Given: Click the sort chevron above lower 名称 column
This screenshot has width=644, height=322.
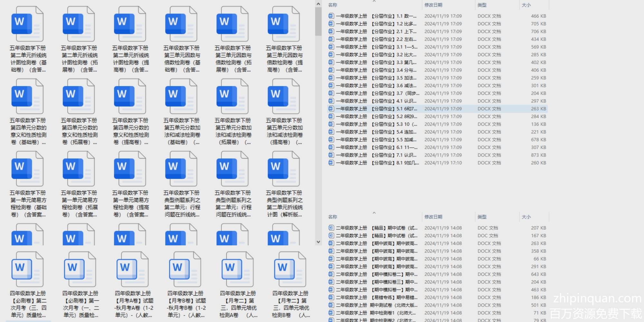Looking at the screenshot, I should 374,213.
